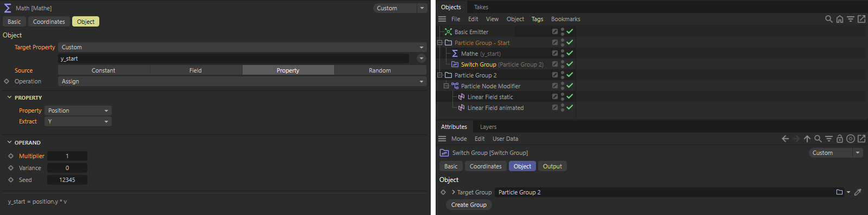868x215 pixels.
Task: Open Attributes manager in a new window
Action: 861,139
